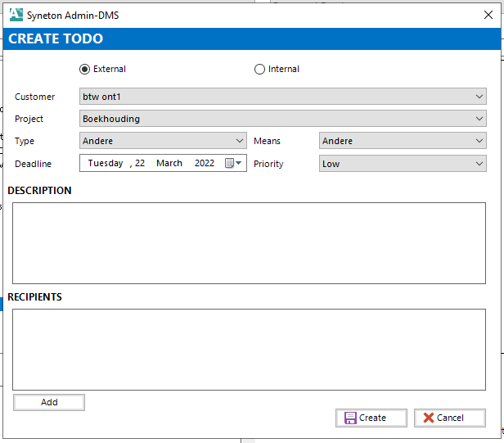
Task: Click the Syneton app icon in title bar
Action: pyautogui.click(x=16, y=15)
